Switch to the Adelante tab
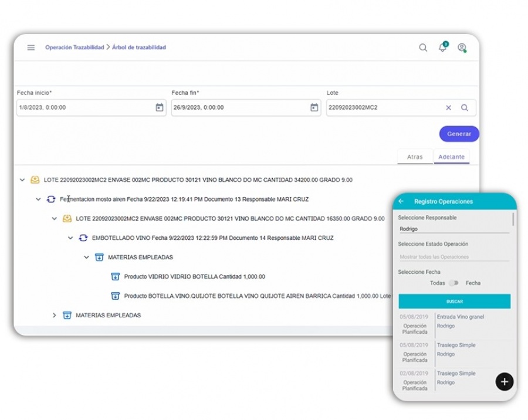Viewport: 528px width, 420px height. point(451,157)
